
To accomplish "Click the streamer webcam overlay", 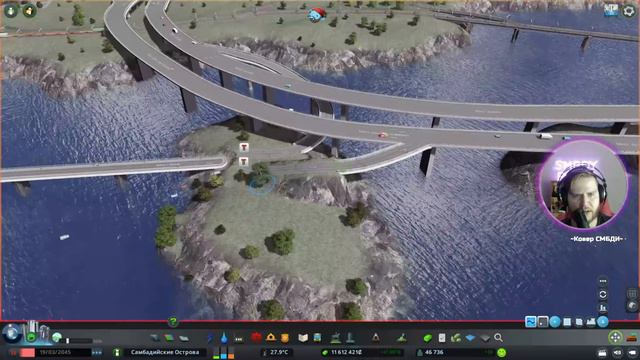I will click(583, 185).
